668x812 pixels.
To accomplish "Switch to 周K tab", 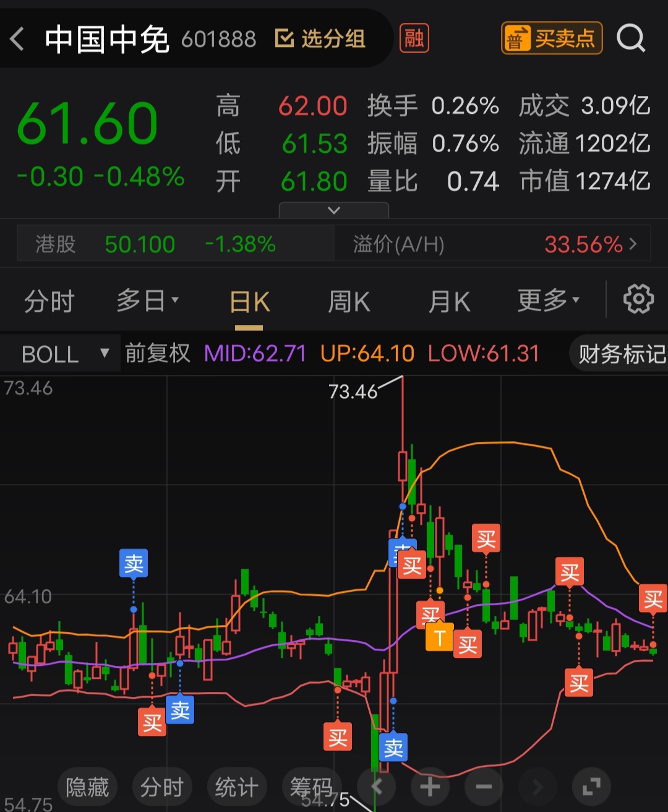I will pyautogui.click(x=349, y=302).
